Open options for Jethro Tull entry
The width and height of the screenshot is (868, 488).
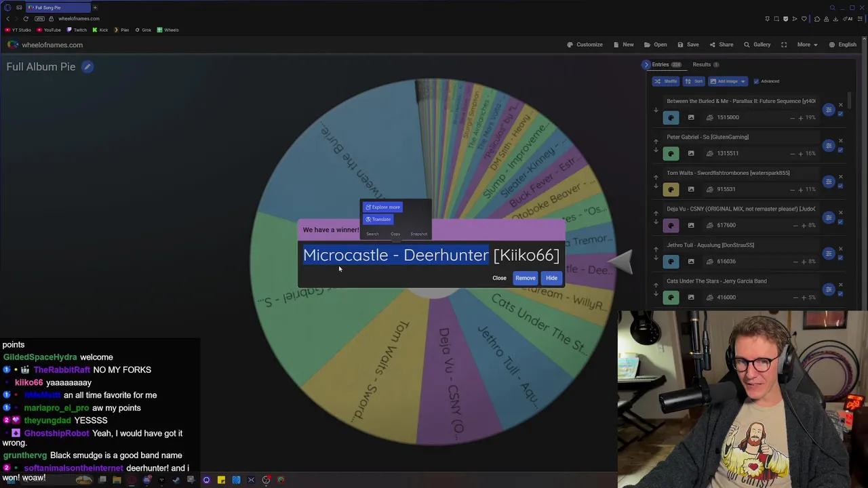click(x=829, y=253)
